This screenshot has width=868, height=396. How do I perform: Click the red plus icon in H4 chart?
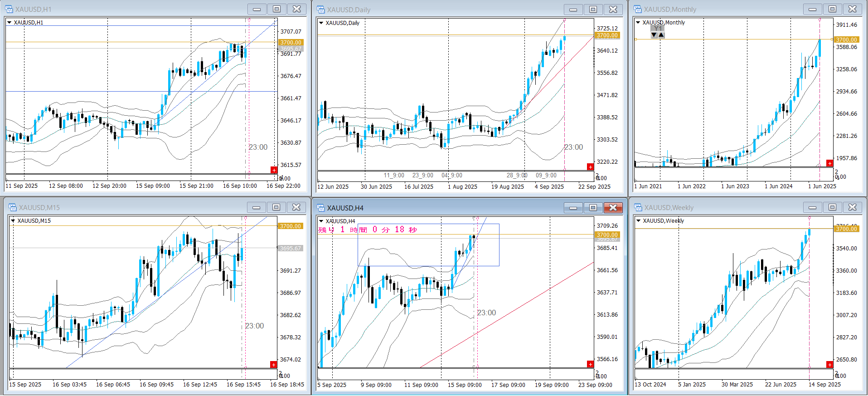(x=590, y=364)
